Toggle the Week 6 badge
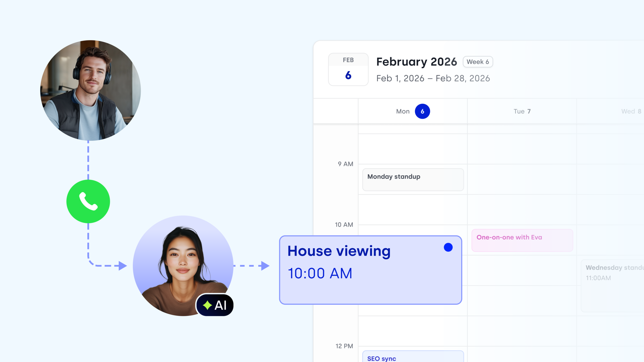The height and width of the screenshot is (362, 644). [477, 62]
